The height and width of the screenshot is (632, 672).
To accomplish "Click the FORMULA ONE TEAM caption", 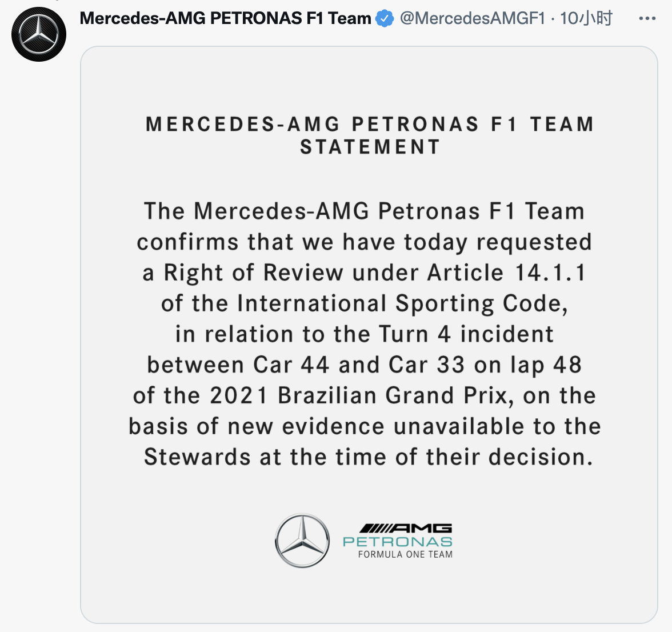I will click(x=405, y=554).
